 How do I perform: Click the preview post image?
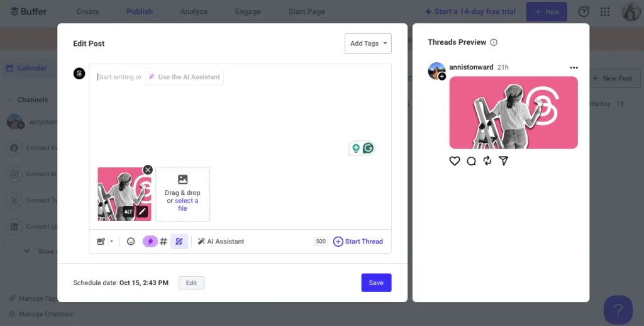click(x=513, y=113)
